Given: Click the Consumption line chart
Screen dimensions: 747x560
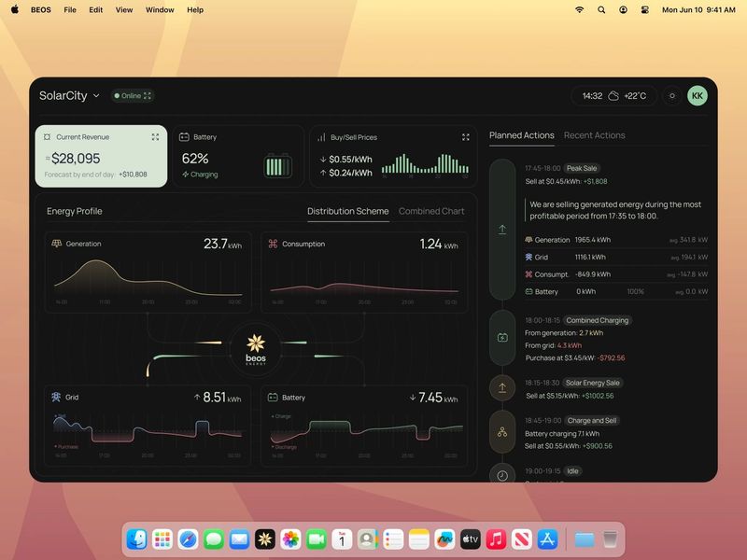Looking at the screenshot, I should pos(364,287).
